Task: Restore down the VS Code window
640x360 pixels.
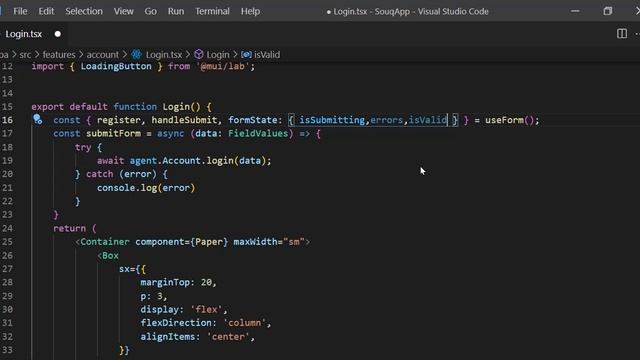Action: 607,11
